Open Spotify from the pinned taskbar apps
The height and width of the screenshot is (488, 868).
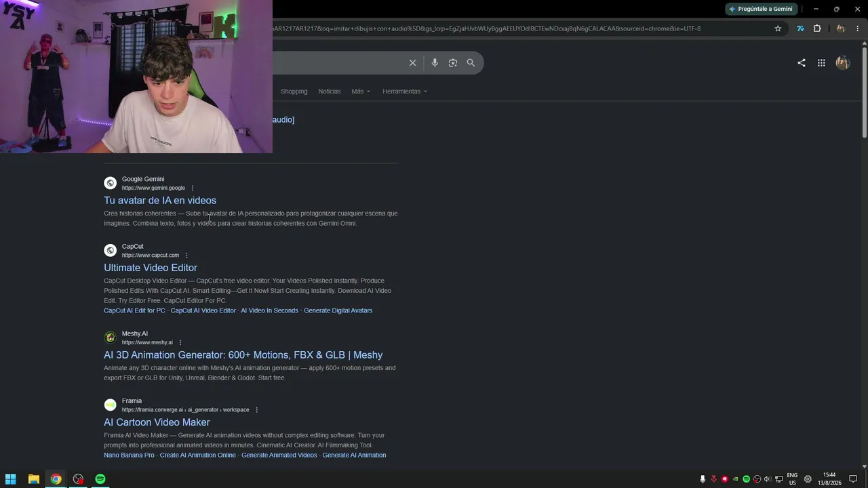100,479
